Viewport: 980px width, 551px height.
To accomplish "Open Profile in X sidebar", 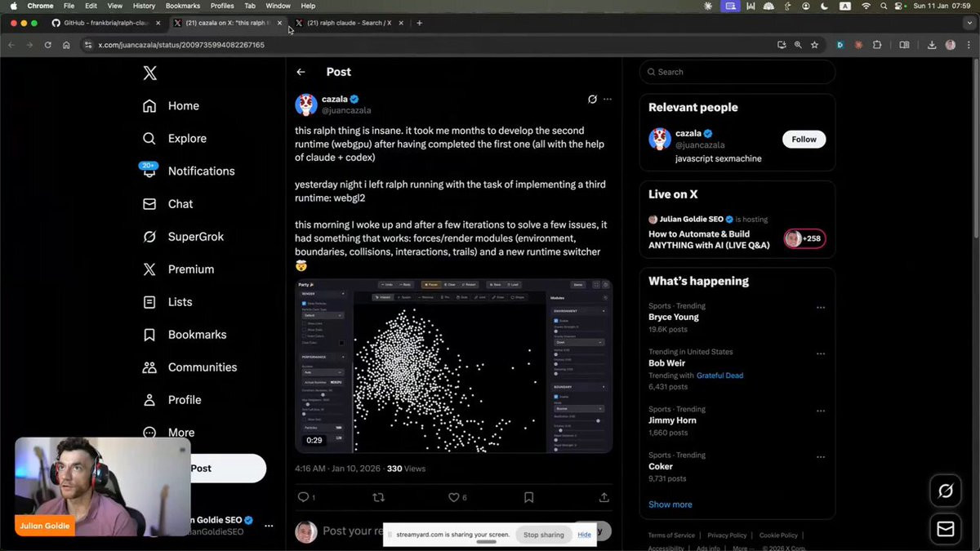I will tap(171, 400).
